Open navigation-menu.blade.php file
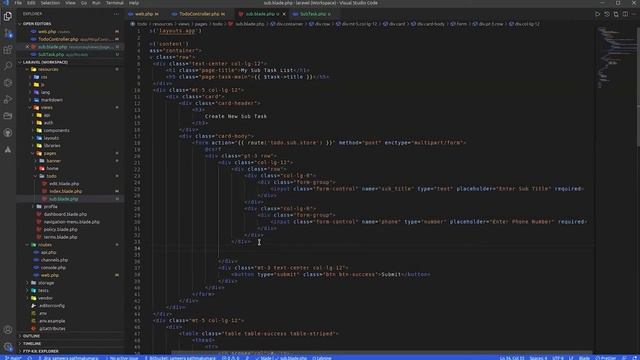The image size is (640, 360). (71, 222)
